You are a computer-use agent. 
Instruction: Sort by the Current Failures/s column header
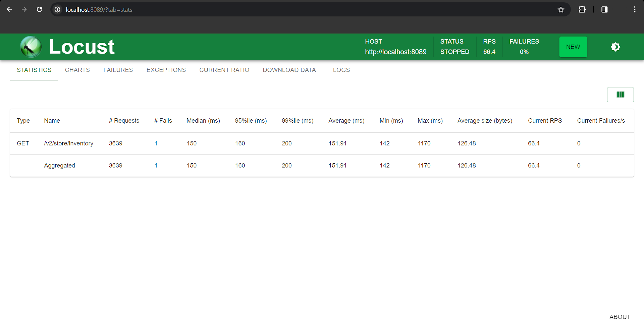point(601,120)
